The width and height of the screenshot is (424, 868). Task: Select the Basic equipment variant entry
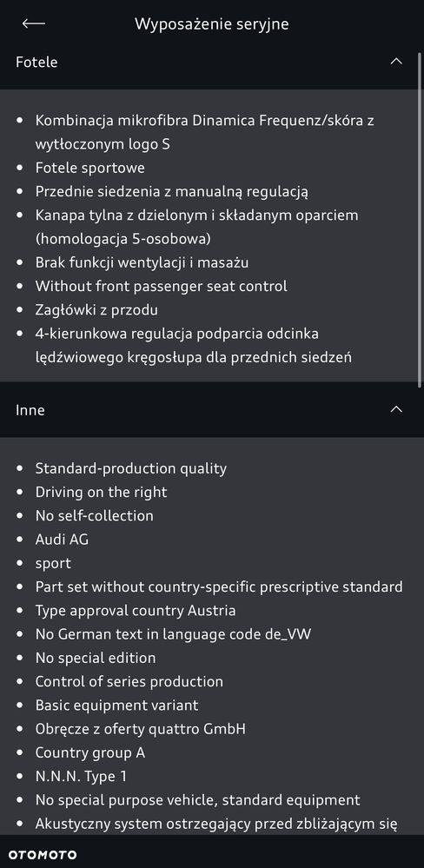coord(116,706)
